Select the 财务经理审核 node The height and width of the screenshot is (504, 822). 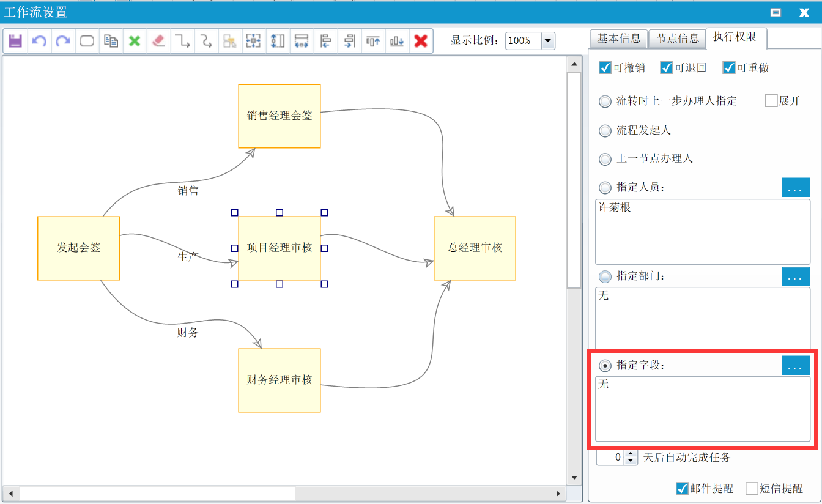(x=280, y=380)
